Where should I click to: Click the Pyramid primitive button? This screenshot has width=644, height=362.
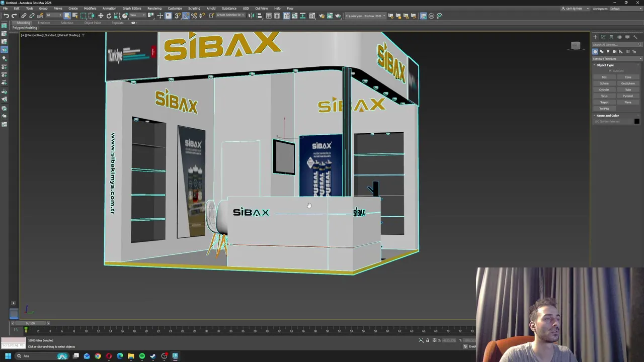click(628, 96)
